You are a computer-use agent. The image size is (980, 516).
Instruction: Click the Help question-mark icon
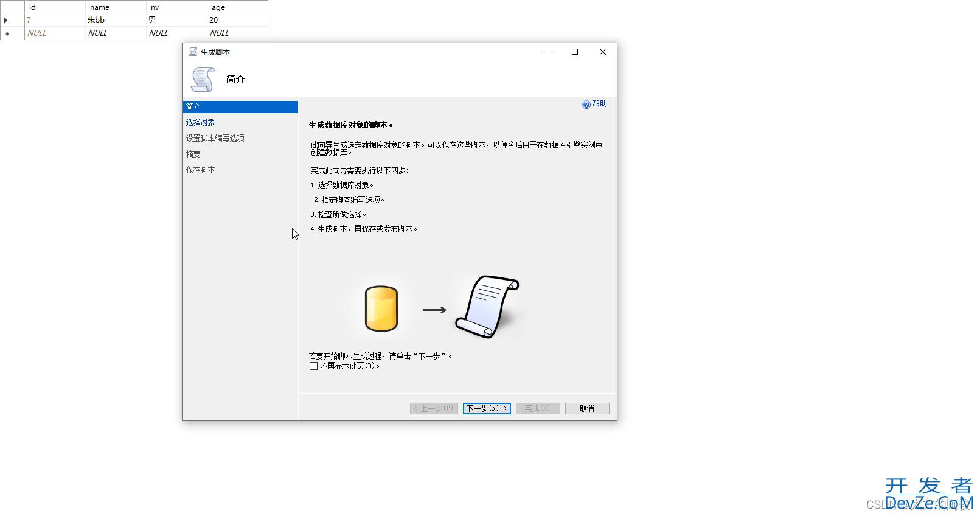click(586, 105)
